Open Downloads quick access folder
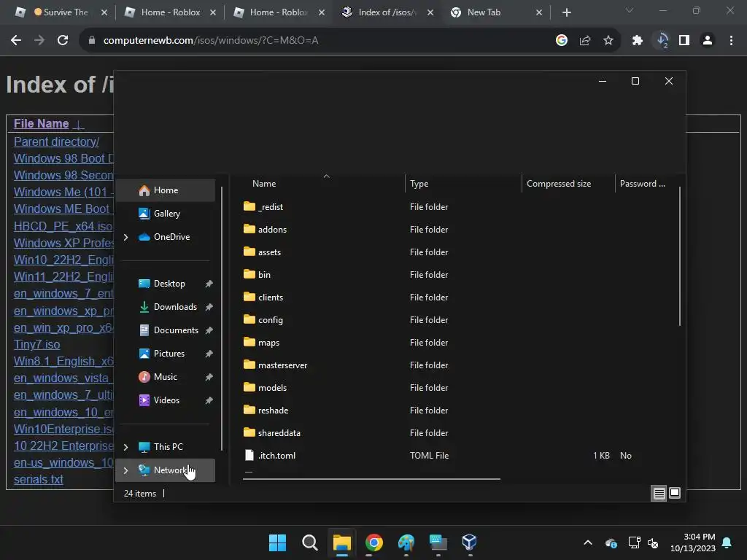747x560 pixels. (x=166, y=307)
